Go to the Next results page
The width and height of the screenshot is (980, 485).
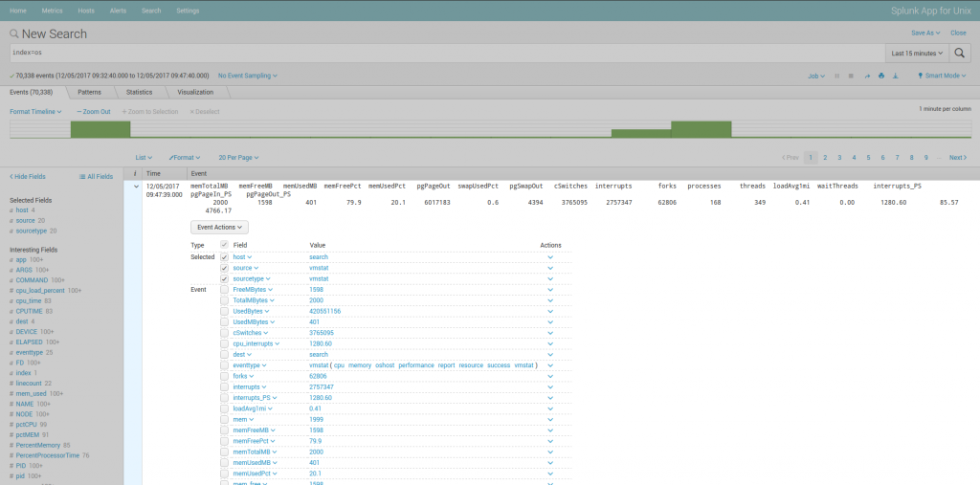957,157
